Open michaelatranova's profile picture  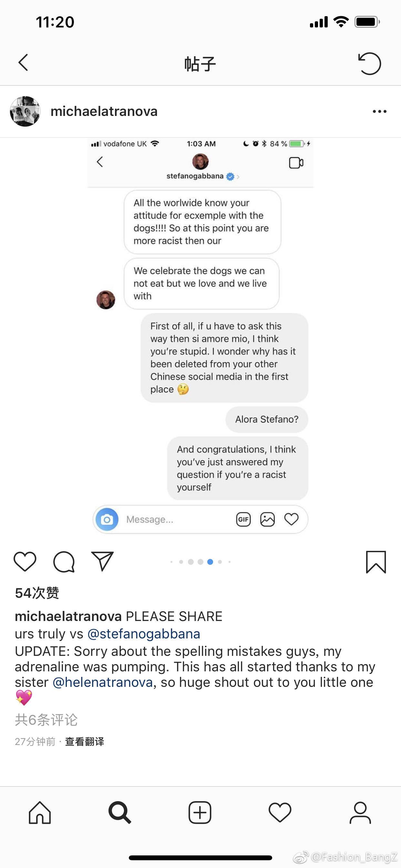[25, 111]
